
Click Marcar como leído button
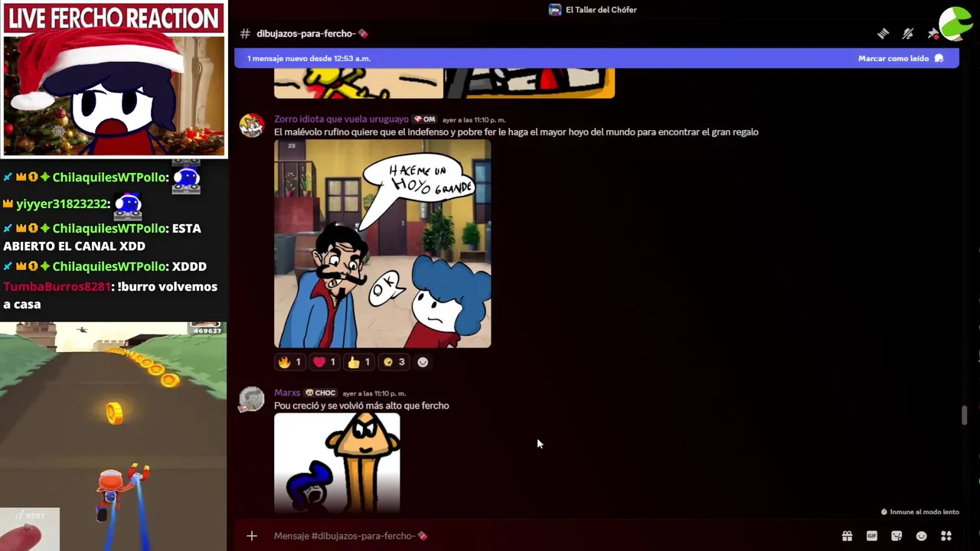[x=900, y=58]
